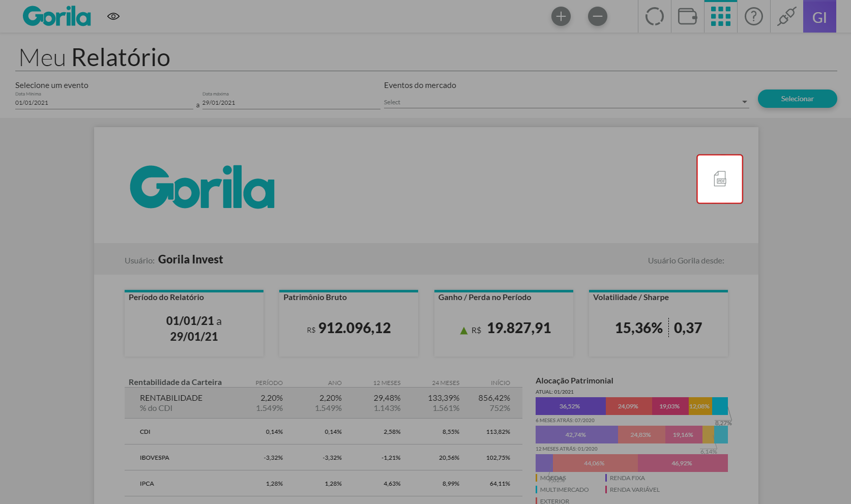
Task: Click the minus remove button
Action: (598, 16)
